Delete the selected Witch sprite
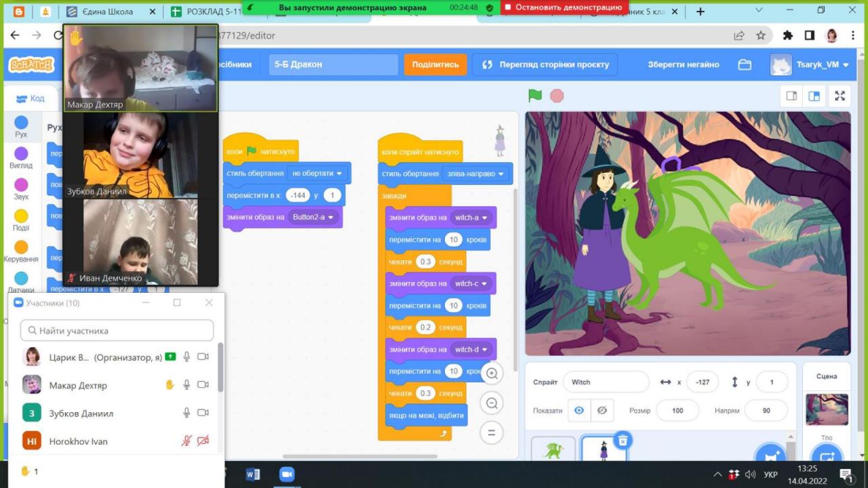Image resolution: width=868 pixels, height=488 pixels. point(623,441)
